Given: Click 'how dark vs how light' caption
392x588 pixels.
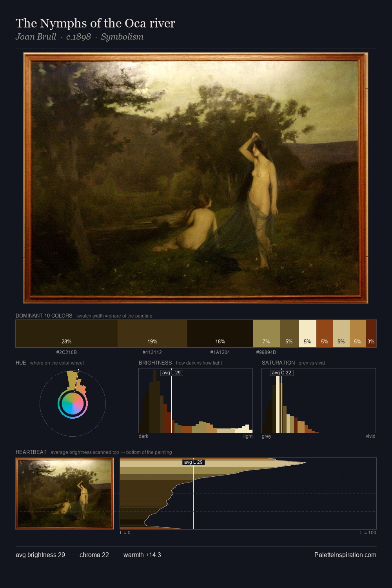Looking at the screenshot, I should pos(199,363).
